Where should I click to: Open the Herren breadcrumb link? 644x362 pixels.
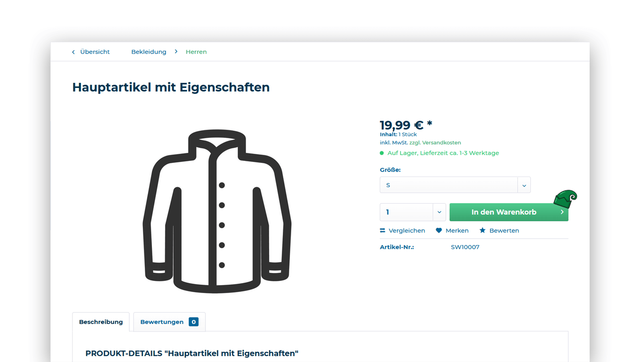196,52
